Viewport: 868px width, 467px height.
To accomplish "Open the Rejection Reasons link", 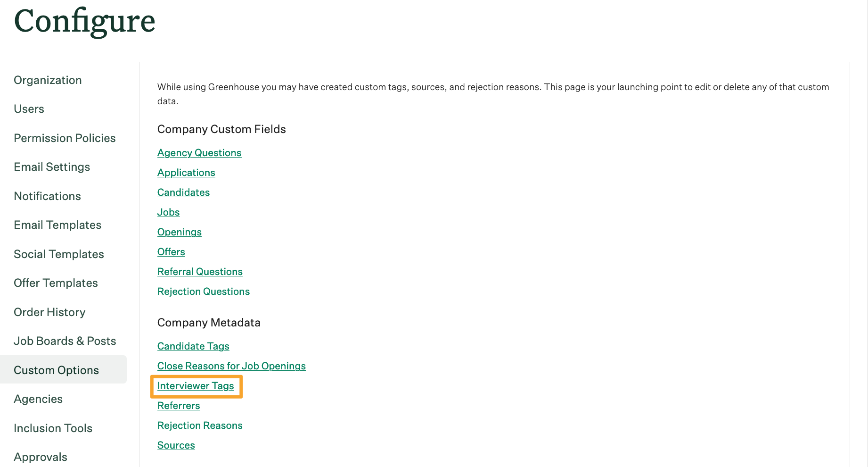I will point(200,425).
